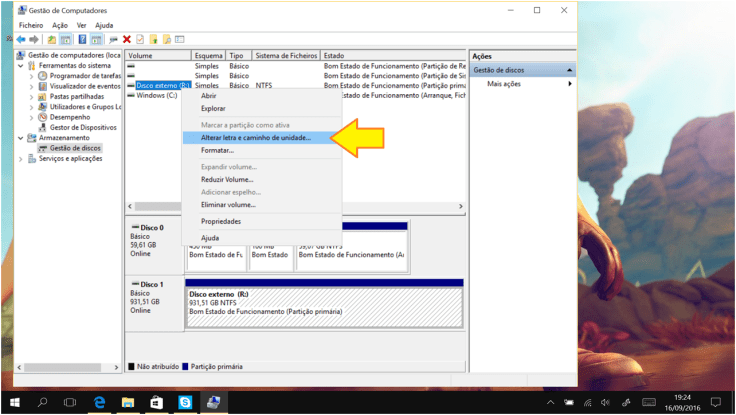Open the Microsoft Edge taskbar icon

click(x=100, y=402)
